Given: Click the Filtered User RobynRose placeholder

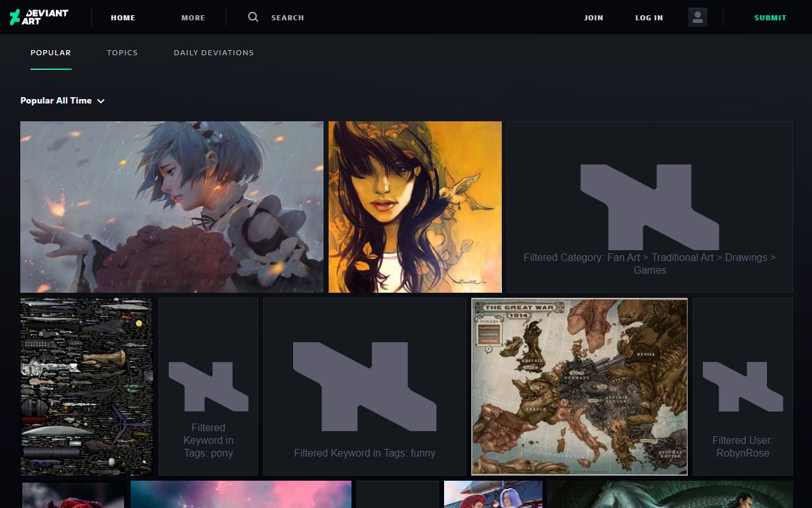Looking at the screenshot, I should (x=743, y=387).
